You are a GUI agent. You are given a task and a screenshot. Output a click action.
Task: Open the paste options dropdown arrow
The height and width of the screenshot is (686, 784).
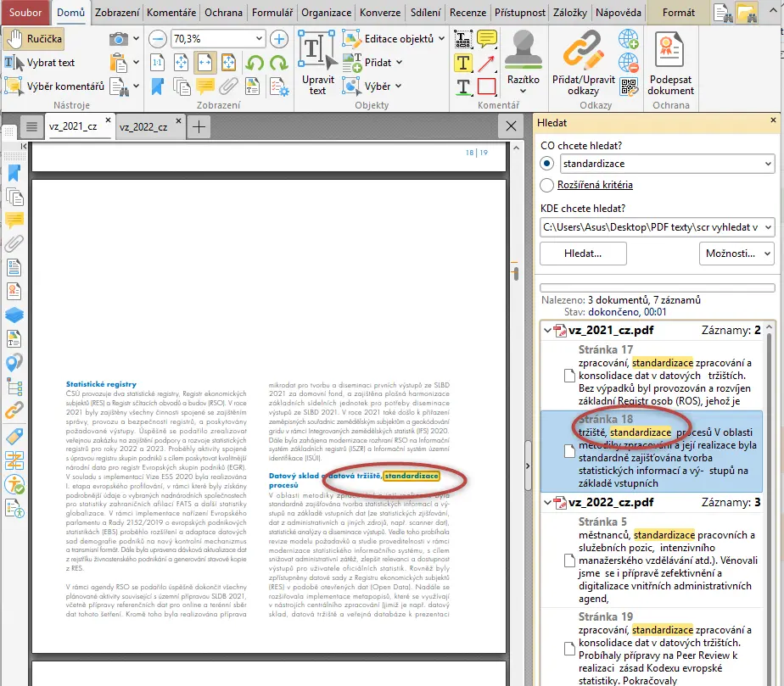pos(136,63)
